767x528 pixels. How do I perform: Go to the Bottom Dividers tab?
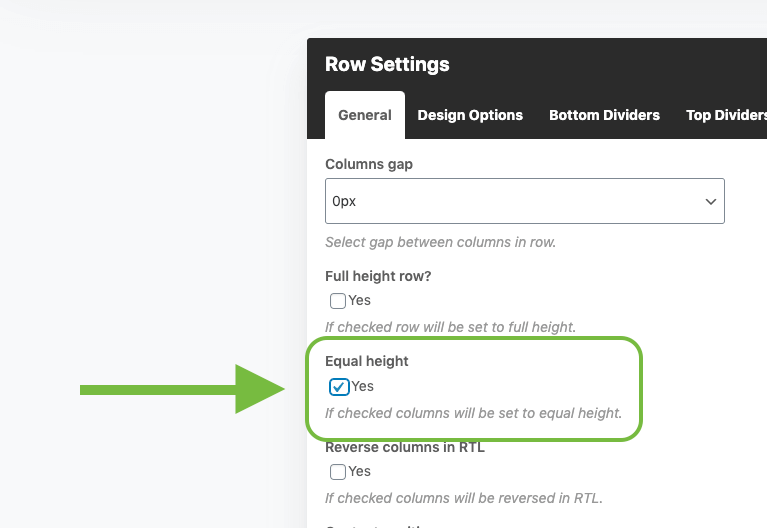pos(605,115)
